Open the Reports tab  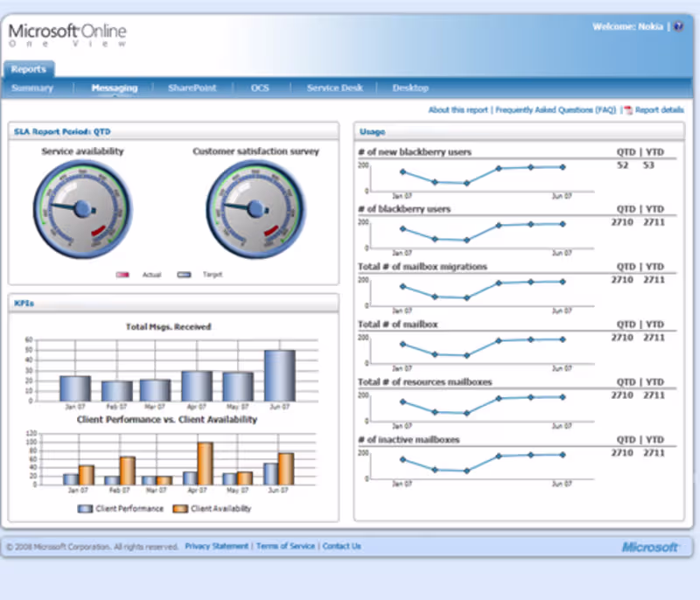point(29,69)
